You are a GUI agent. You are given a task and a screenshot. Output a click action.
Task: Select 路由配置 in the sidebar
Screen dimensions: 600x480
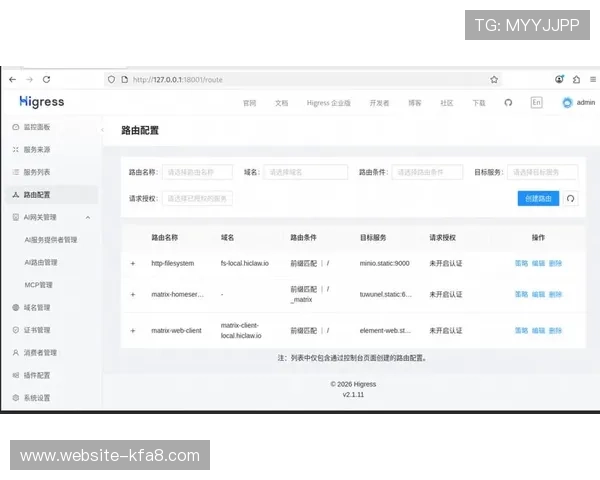coord(52,195)
